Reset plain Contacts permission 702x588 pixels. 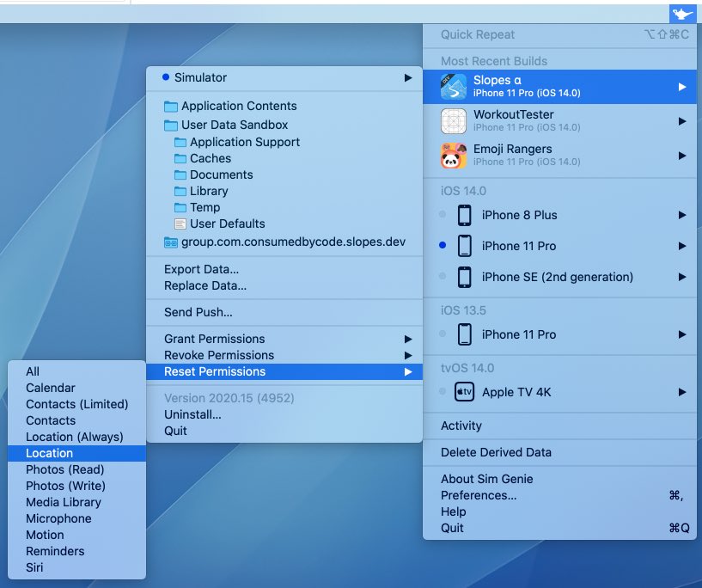77,420
